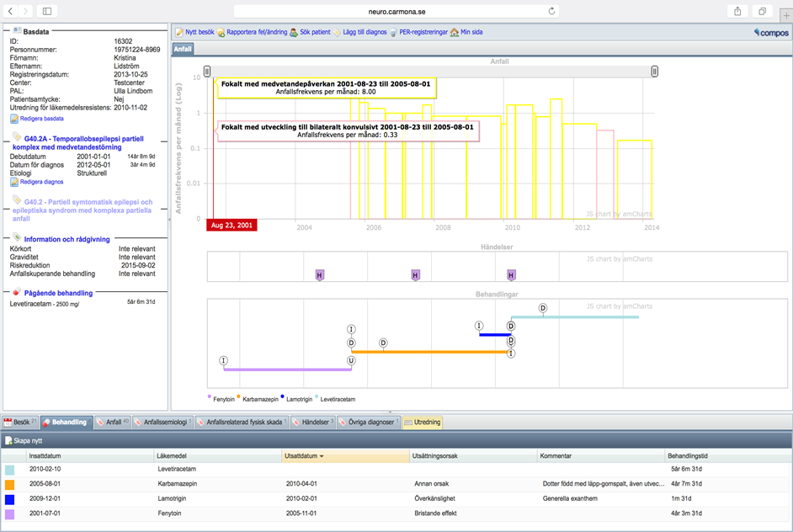Go back with Safari's back arrow
793x532 pixels.
(11, 11)
